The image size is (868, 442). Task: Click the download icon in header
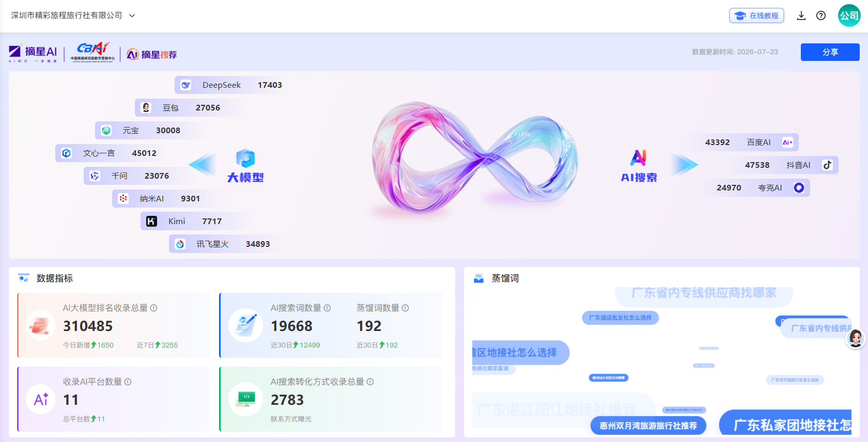(801, 15)
